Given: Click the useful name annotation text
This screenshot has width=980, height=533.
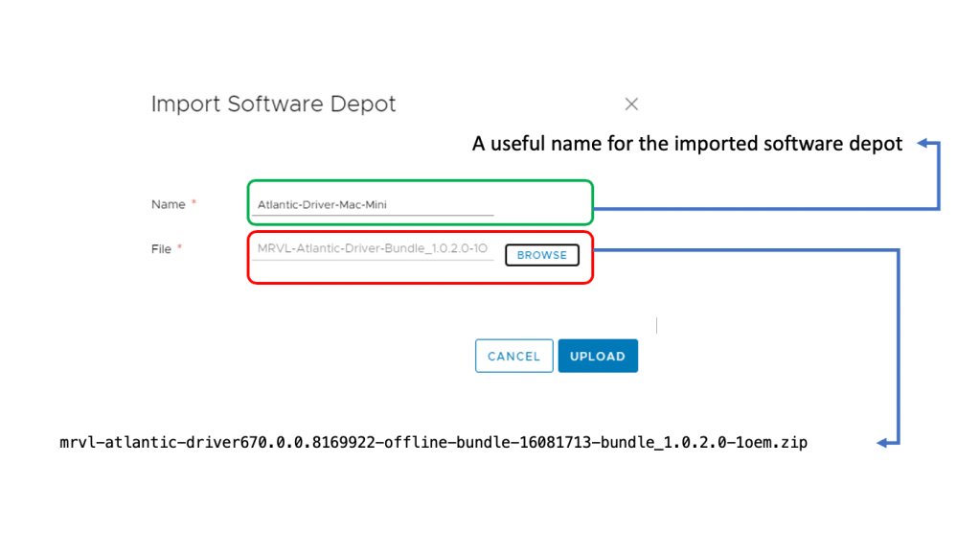Looking at the screenshot, I should pyautogui.click(x=687, y=144).
